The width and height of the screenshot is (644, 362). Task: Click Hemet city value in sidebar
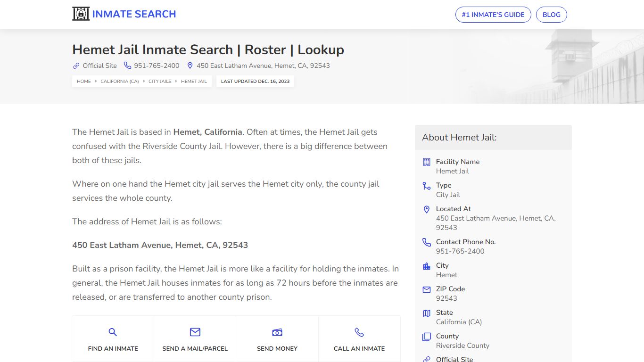click(446, 275)
